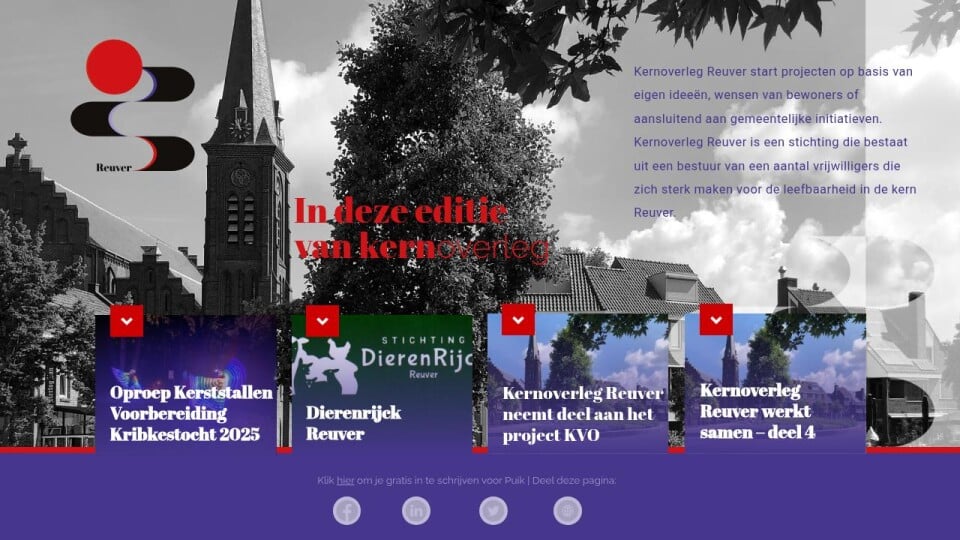
Task: Click the red circle in the logo
Action: point(113,66)
